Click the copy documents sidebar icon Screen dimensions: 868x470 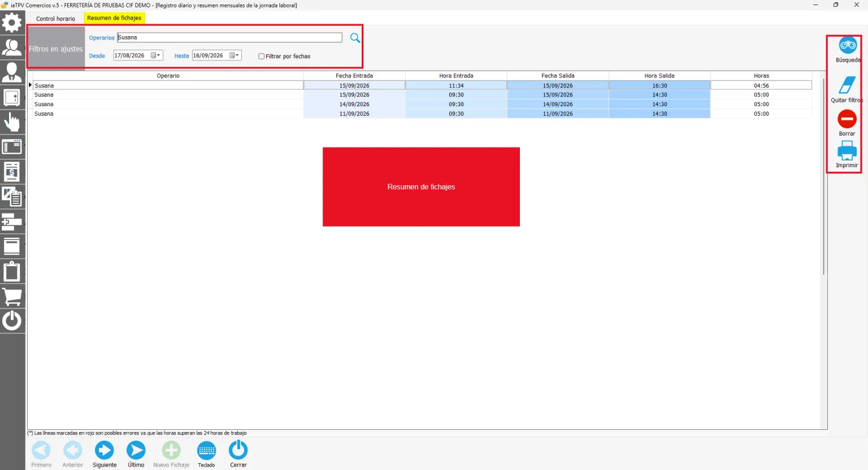coord(12,197)
